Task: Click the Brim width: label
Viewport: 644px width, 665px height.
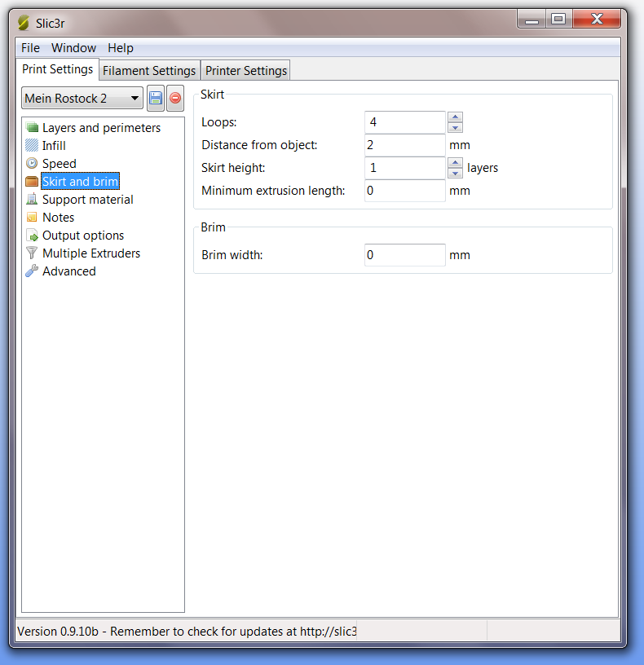Action: (232, 255)
